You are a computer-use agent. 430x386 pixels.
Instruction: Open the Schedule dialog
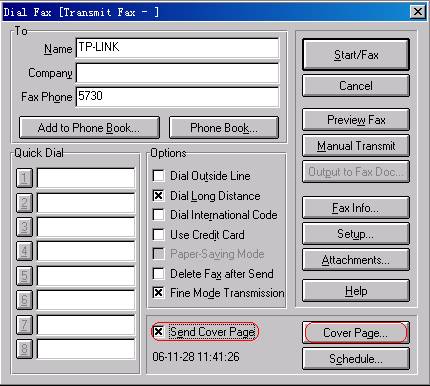pos(356,359)
